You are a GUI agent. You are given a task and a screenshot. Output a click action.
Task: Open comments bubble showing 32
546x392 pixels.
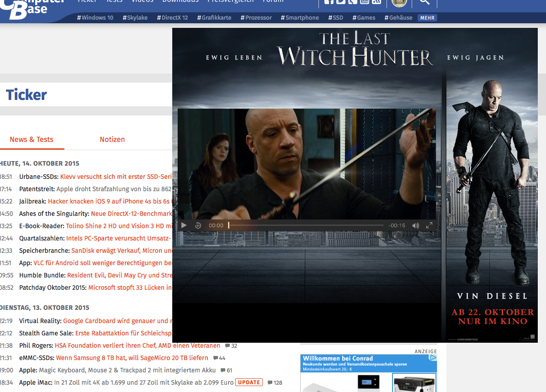point(231,346)
